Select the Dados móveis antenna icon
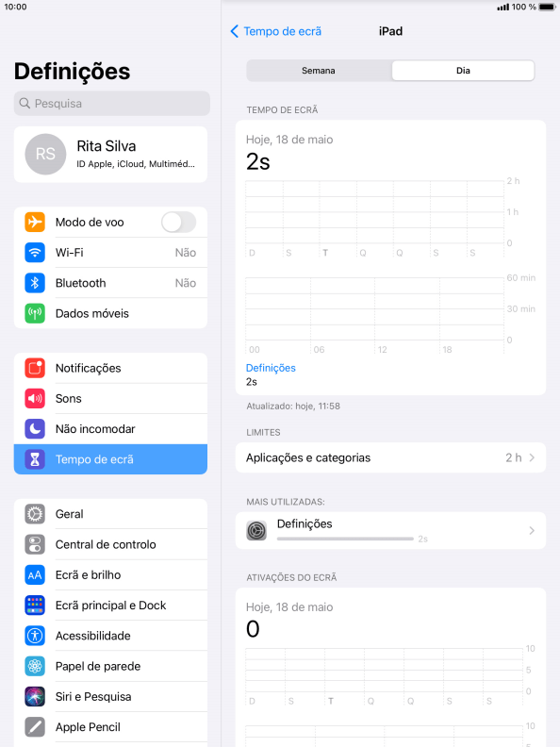 (35, 313)
